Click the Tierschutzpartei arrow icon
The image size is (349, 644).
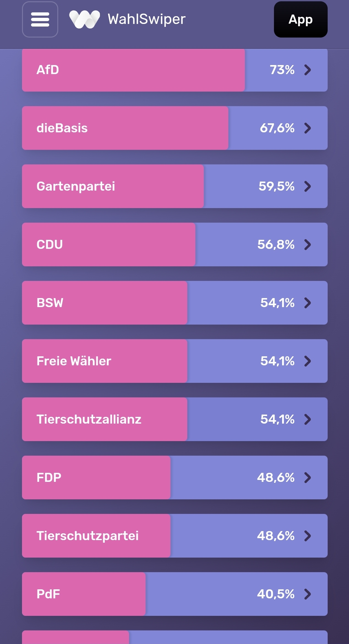(x=308, y=536)
